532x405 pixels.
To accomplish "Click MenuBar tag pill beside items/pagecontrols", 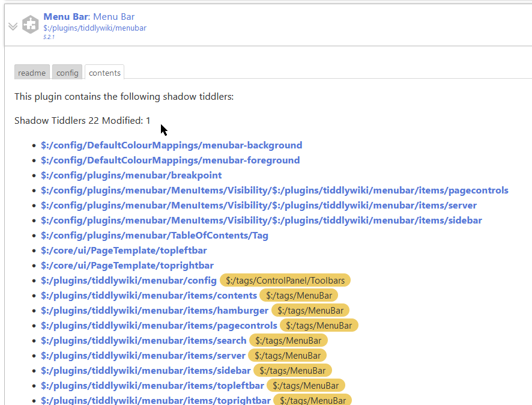I will pos(319,326).
